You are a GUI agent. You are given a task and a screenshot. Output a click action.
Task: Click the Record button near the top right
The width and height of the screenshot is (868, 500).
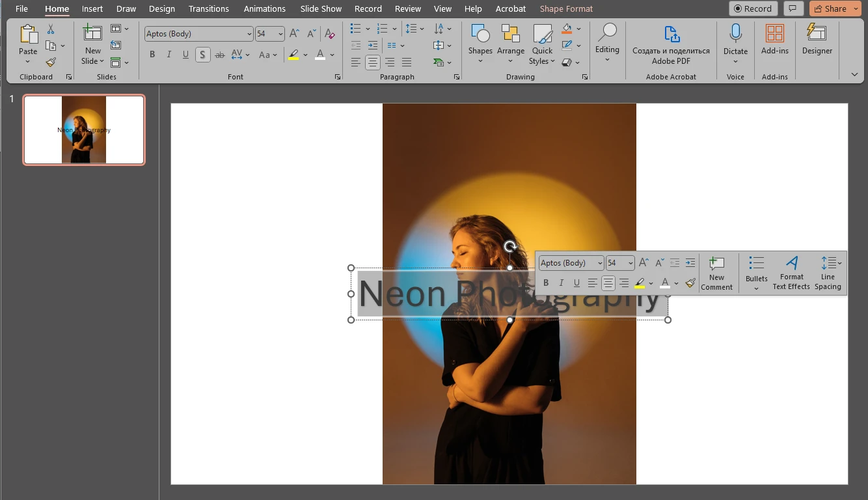(x=753, y=8)
